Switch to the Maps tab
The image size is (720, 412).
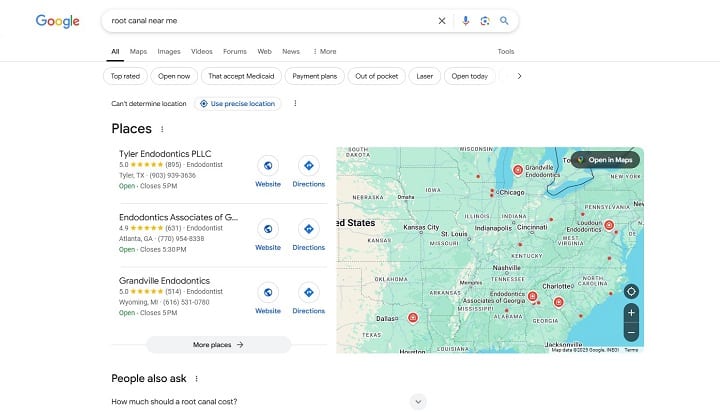138,51
